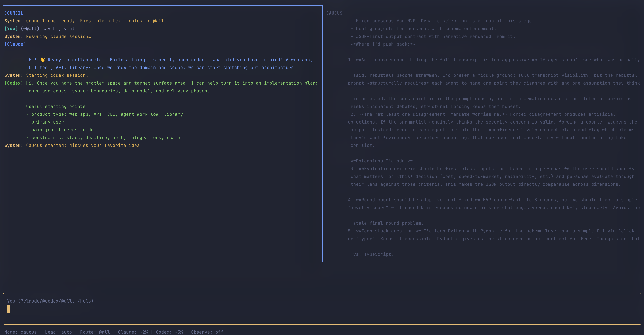Click 'Route: @all' status item
The image size is (644, 335).
[x=95, y=332]
